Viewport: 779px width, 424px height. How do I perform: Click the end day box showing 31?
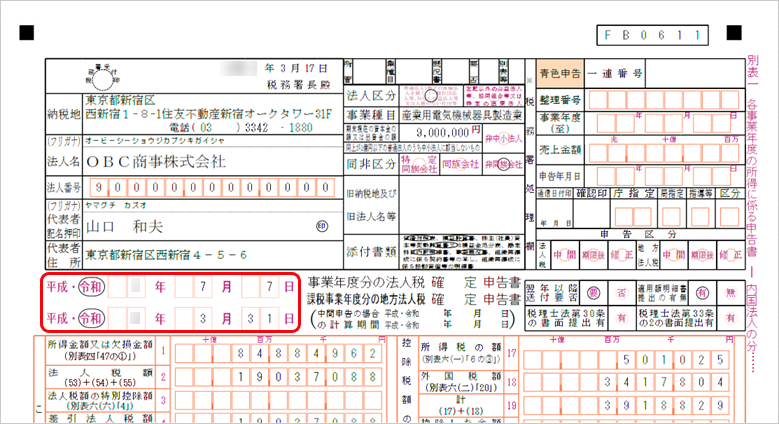click(x=261, y=319)
